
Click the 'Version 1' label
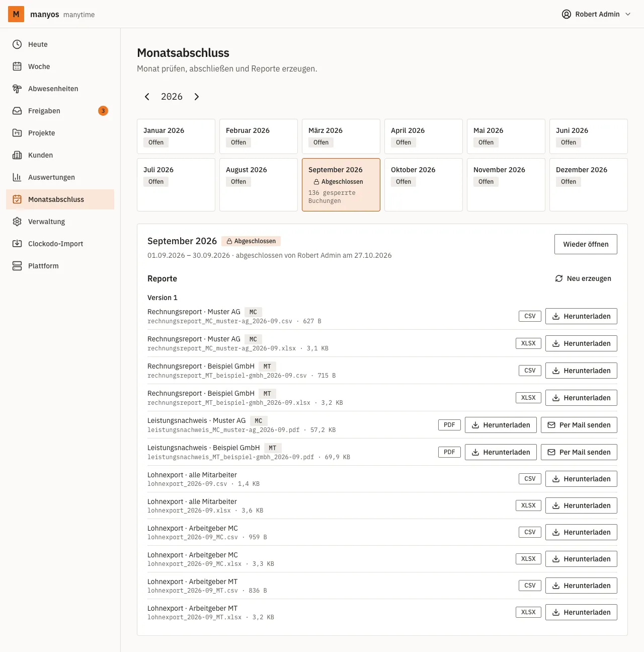[x=163, y=298]
